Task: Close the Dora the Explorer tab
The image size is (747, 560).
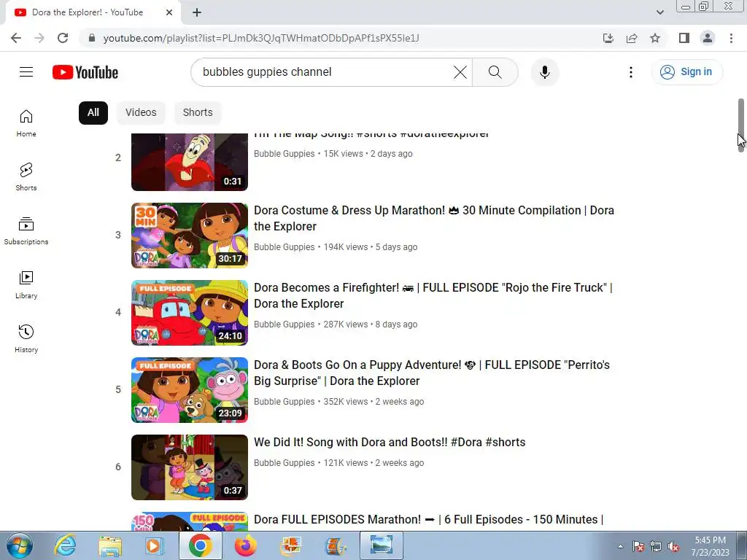Action: (x=169, y=12)
